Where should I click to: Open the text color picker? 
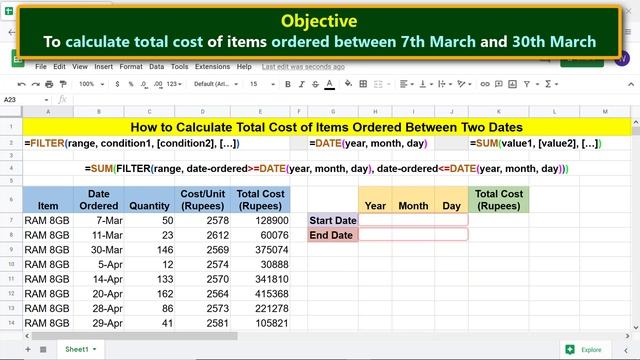pos(329,84)
